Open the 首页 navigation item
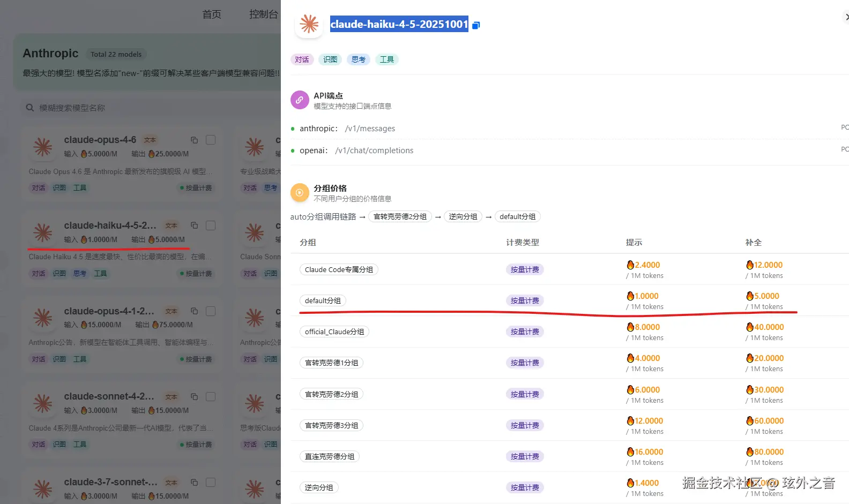 (212, 14)
